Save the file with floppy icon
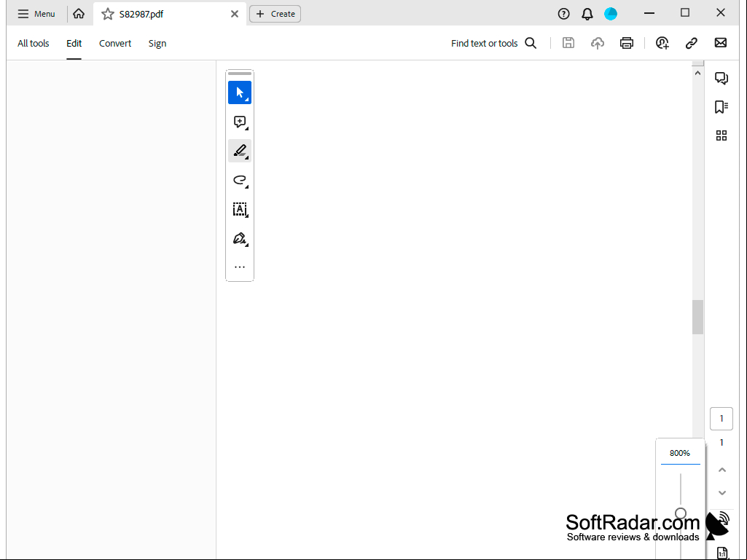747x560 pixels. [568, 43]
